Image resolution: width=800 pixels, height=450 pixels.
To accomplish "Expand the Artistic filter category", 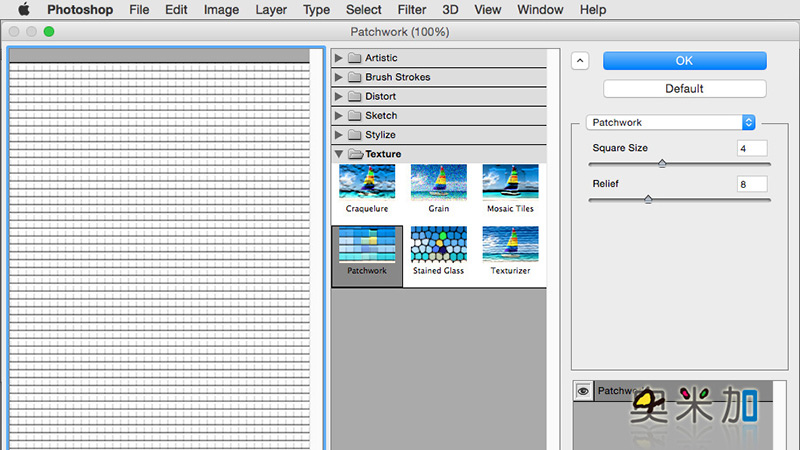I will pos(338,58).
